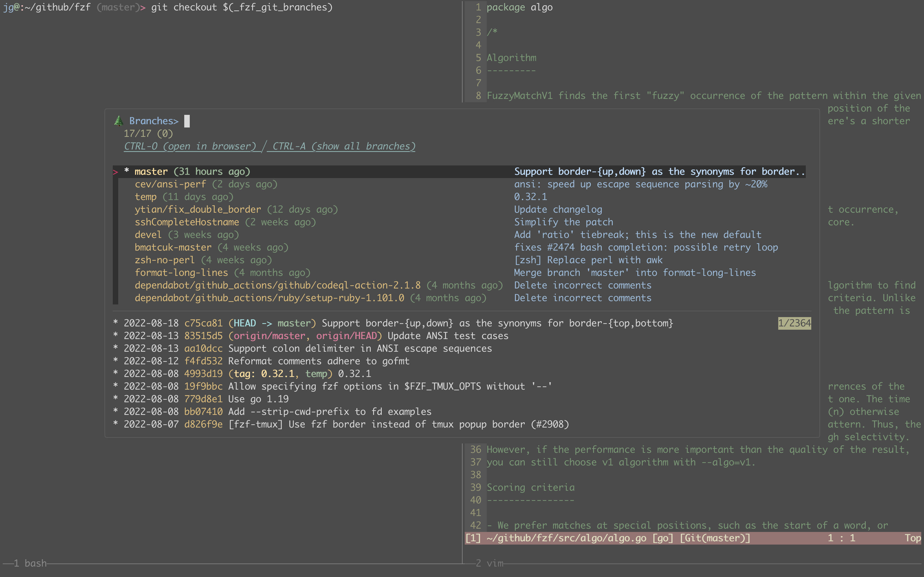
Task: Click the commit graph asterisk beside c75ca81
Action: [115, 323]
